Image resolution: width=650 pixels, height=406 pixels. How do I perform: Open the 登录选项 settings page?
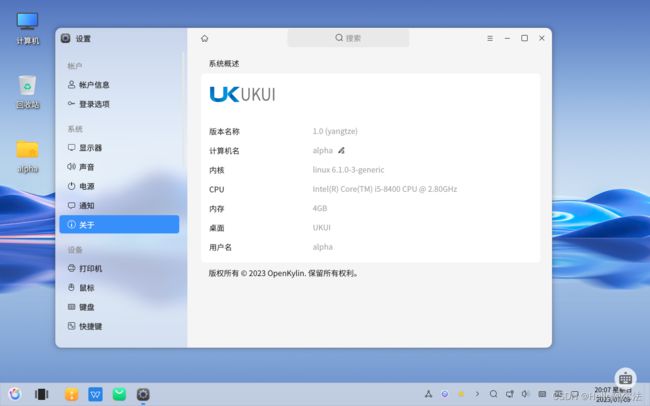[119, 104]
